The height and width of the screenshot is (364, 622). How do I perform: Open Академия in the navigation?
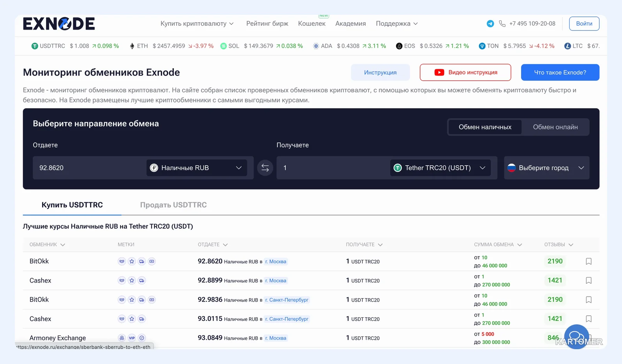pos(351,24)
